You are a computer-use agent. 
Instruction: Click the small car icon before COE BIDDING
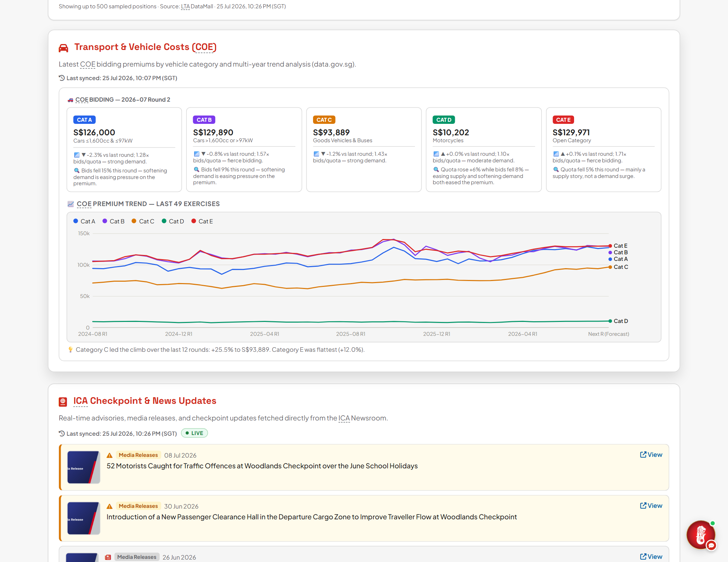coord(70,100)
